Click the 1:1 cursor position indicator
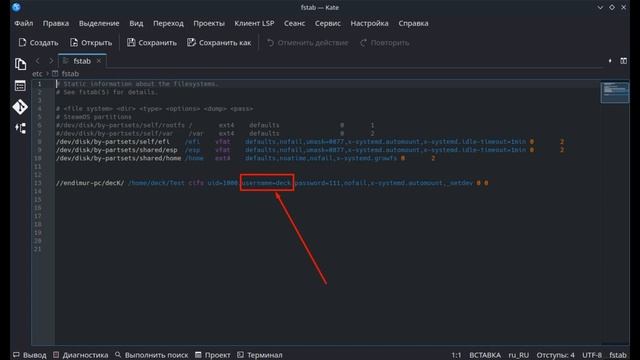Image resolution: width=640 pixels, height=360 pixels. click(456, 355)
